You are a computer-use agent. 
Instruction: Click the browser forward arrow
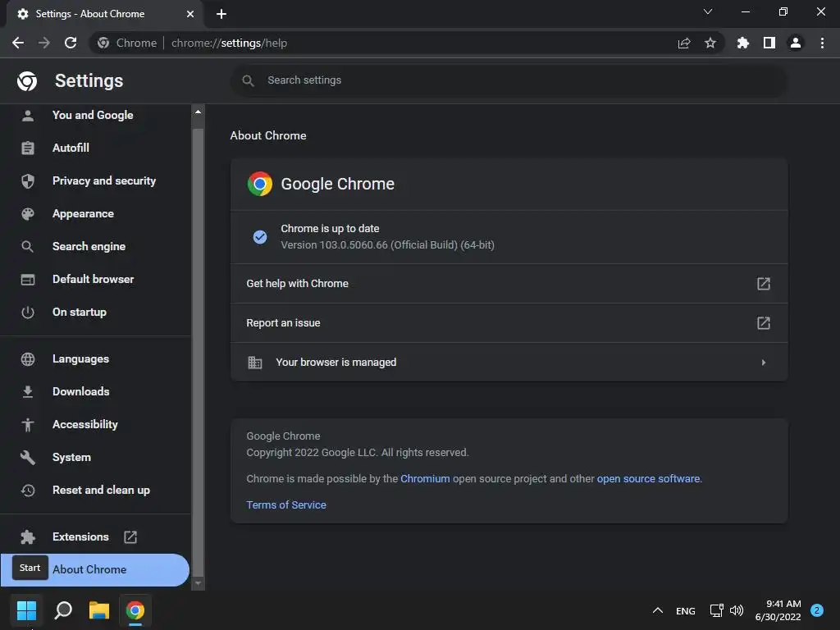[x=44, y=43]
